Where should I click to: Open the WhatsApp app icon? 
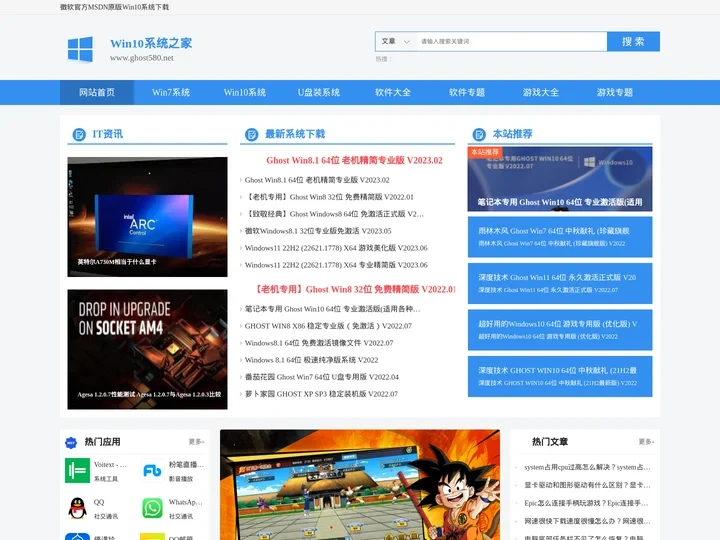click(x=152, y=508)
